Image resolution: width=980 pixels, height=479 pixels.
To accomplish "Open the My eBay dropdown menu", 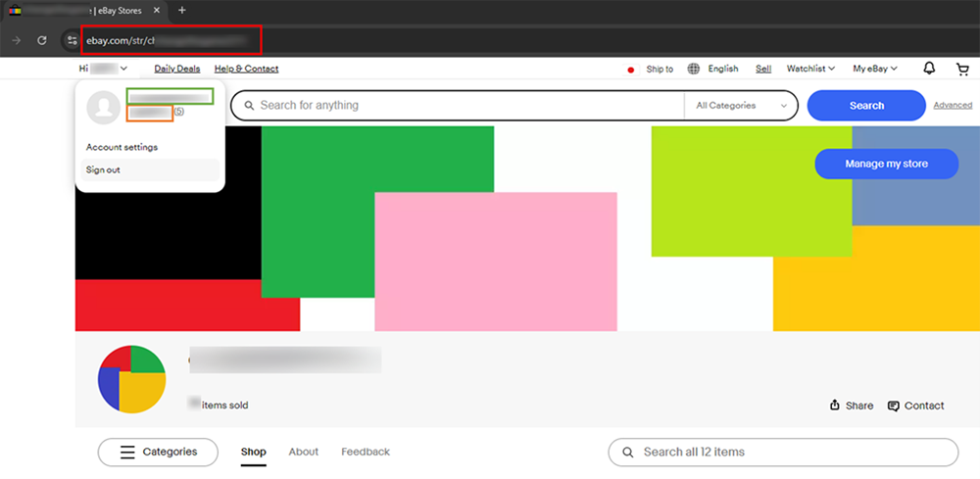I will pos(875,69).
